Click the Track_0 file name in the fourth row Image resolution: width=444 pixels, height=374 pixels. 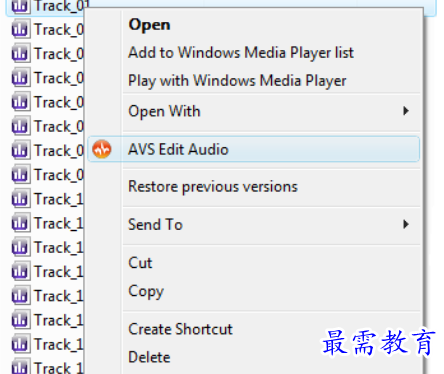point(59,78)
